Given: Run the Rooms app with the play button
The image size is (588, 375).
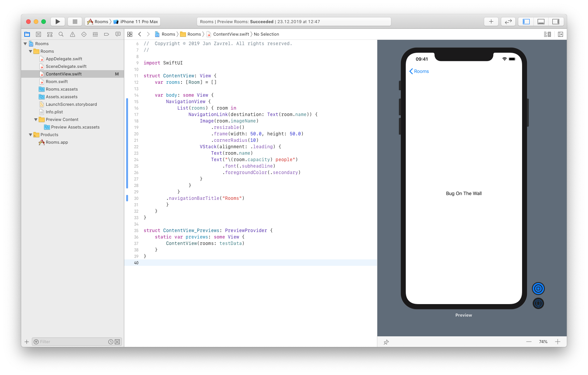Looking at the screenshot, I should 58,22.
